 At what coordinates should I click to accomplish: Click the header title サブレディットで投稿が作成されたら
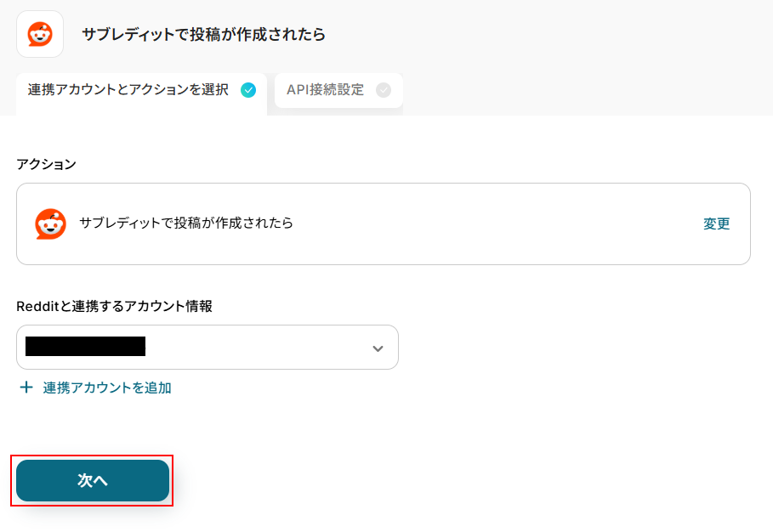pos(203,35)
